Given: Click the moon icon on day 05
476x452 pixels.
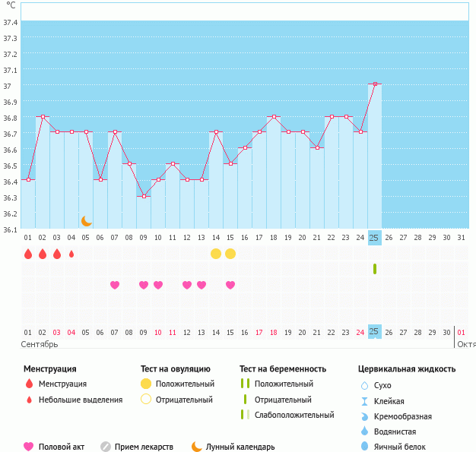Looking at the screenshot, I should (x=86, y=221).
